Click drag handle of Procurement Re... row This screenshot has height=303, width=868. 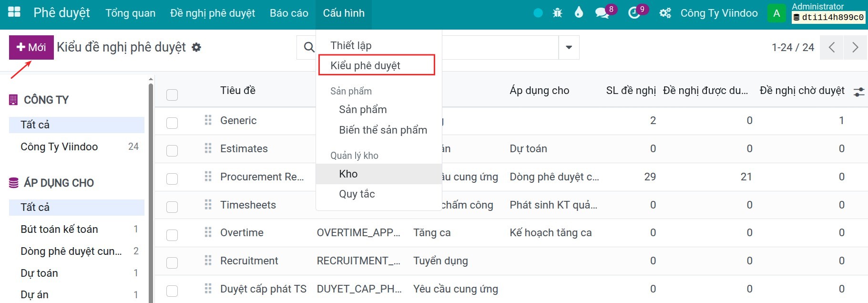point(208,177)
